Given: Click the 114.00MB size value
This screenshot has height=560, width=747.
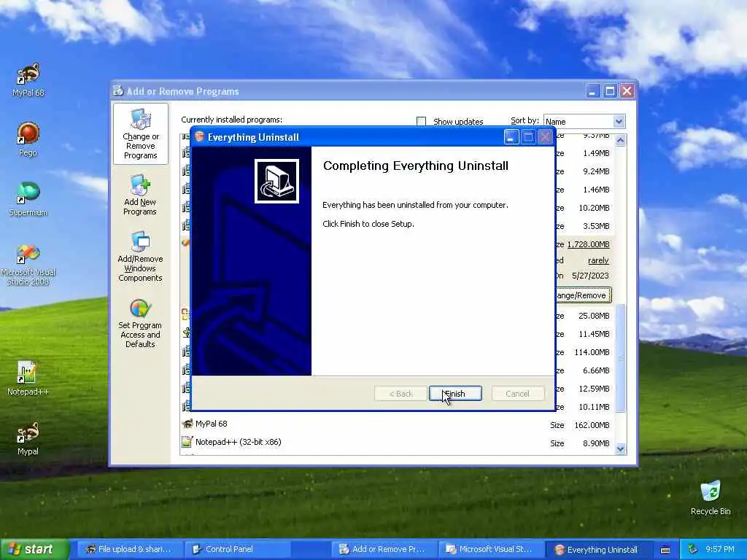Looking at the screenshot, I should (x=592, y=352).
